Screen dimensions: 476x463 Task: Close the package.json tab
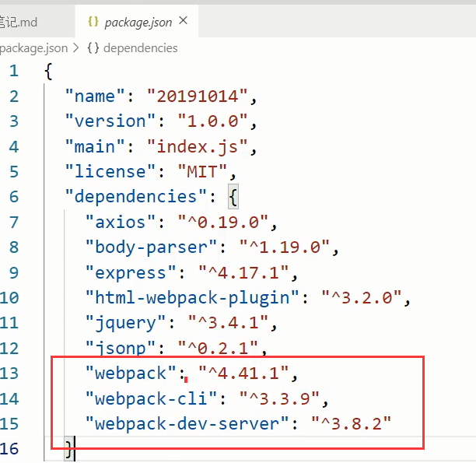click(183, 21)
